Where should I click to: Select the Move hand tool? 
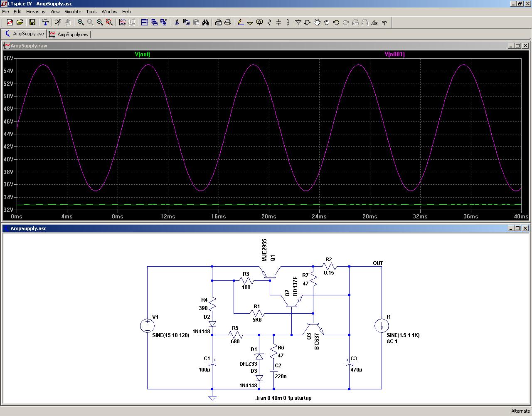tap(317, 22)
